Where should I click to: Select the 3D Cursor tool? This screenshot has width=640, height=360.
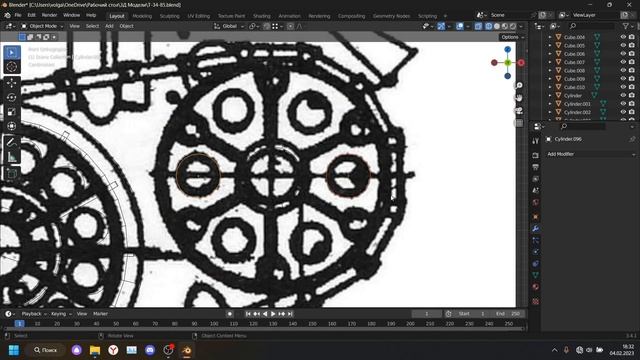pyautogui.click(x=12, y=67)
